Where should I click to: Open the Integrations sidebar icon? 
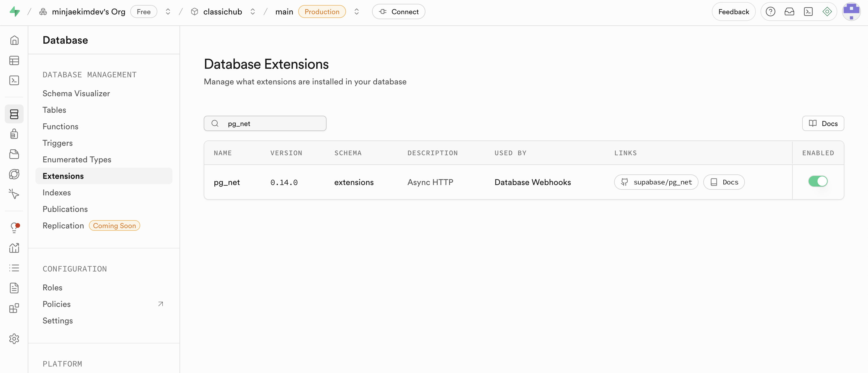pyautogui.click(x=14, y=308)
